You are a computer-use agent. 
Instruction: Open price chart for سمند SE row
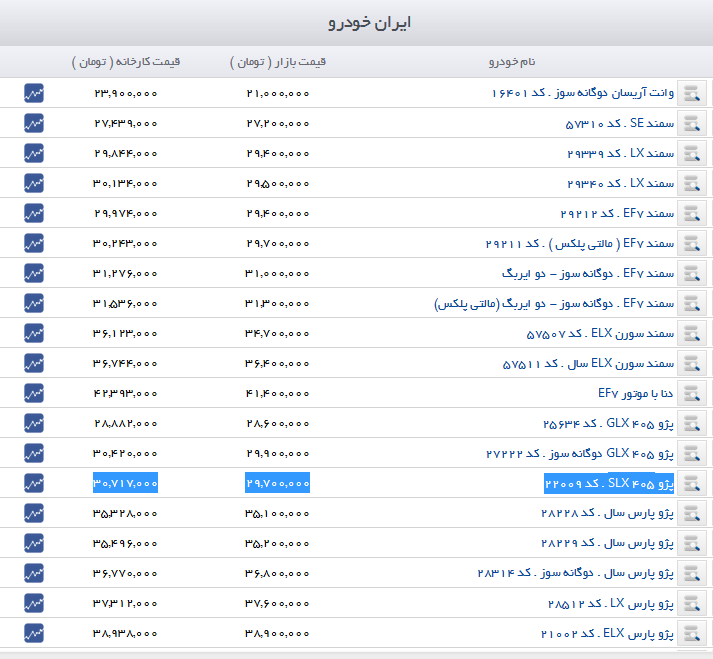pos(34,123)
